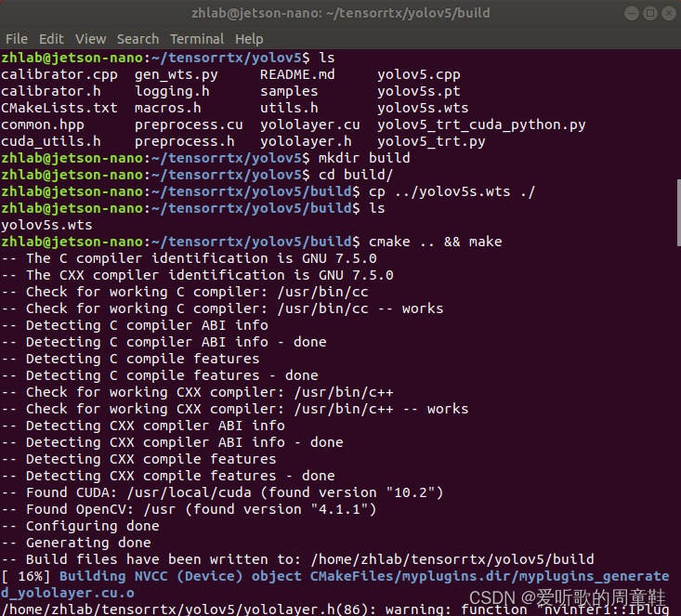Click CMakeLists.txt in the listing

tap(59, 108)
